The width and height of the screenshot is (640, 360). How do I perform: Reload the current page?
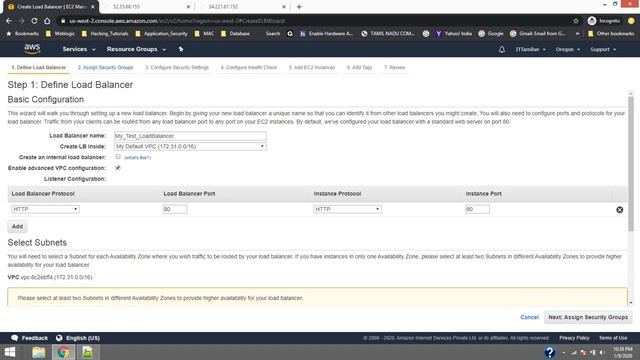pyautogui.click(x=34, y=21)
